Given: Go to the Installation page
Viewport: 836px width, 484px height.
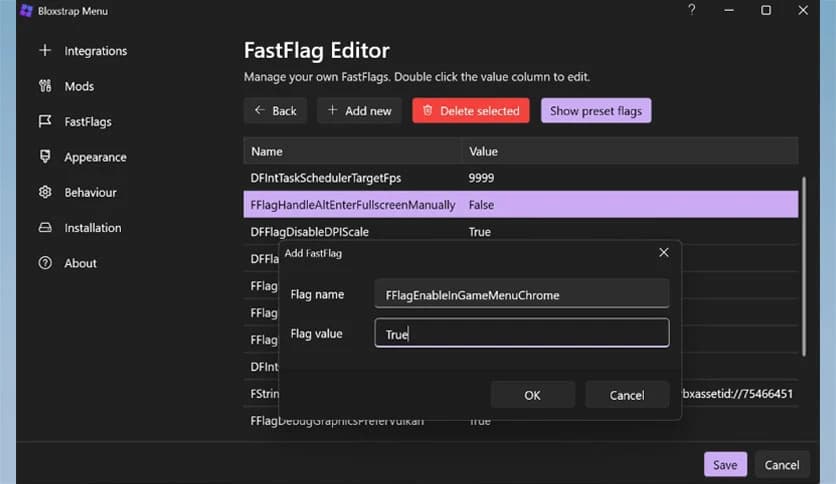Looking at the screenshot, I should click(92, 228).
